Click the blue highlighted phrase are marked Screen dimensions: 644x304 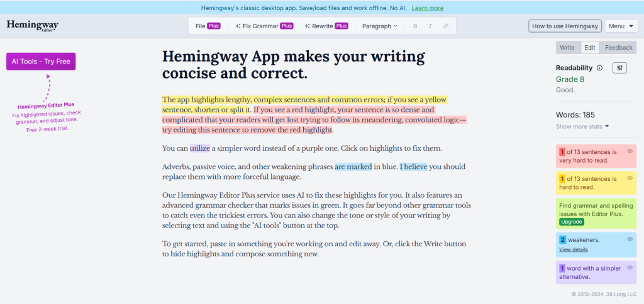coord(353,167)
